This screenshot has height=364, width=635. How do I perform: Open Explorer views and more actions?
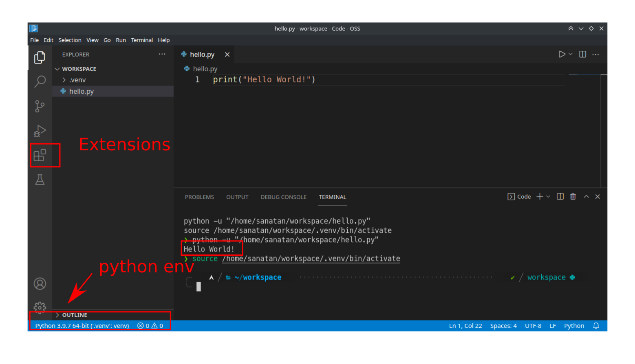pos(162,54)
